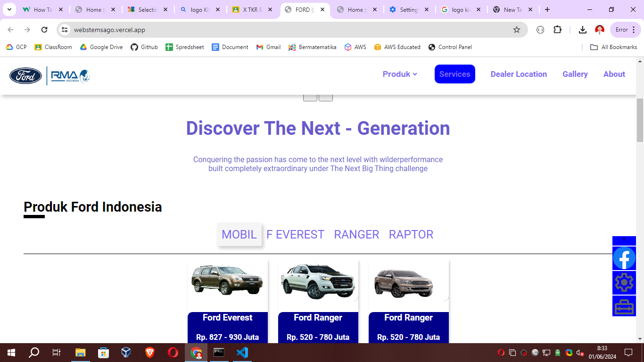This screenshot has width=644, height=362.
Task: Open Windows Start menu
Action: [x=11, y=353]
